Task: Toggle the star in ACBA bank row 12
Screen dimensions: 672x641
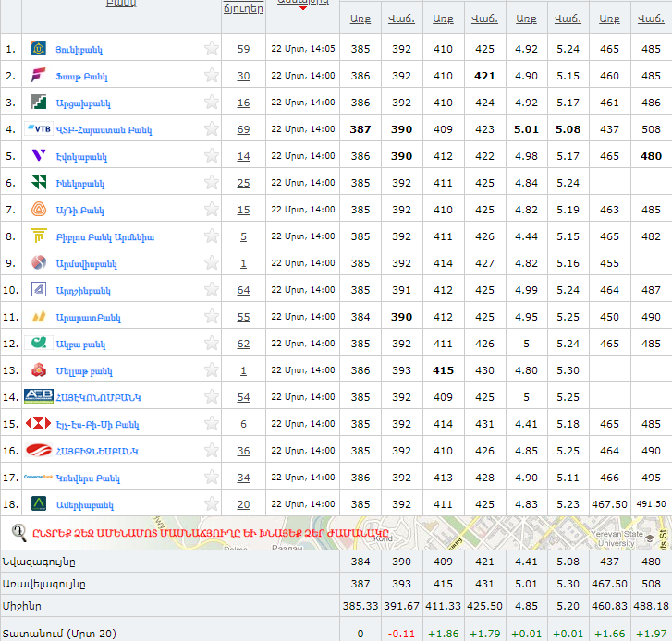Action: pos(212,343)
